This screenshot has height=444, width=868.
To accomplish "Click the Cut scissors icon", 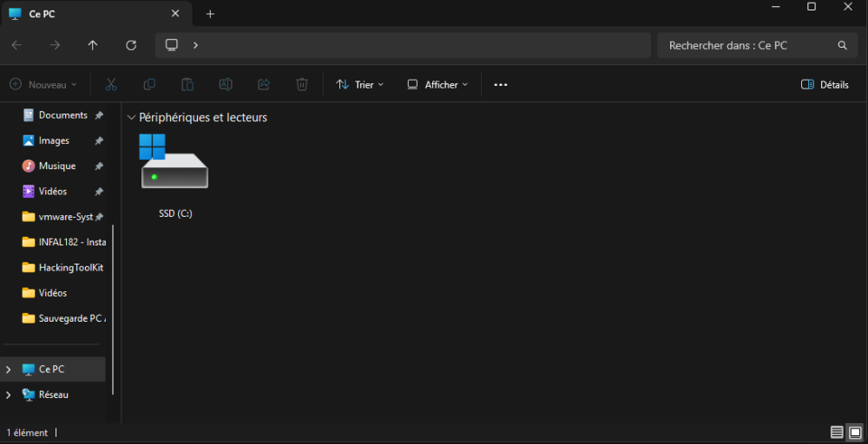I will coord(111,84).
